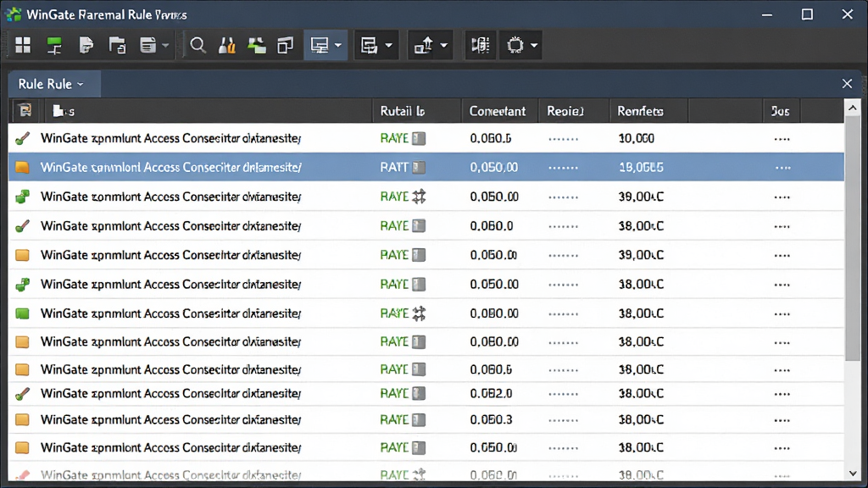Image resolution: width=868 pixels, height=488 pixels.
Task: Toggle the gray box beside RAYE on 0.060.0 row
Action: pos(419,226)
